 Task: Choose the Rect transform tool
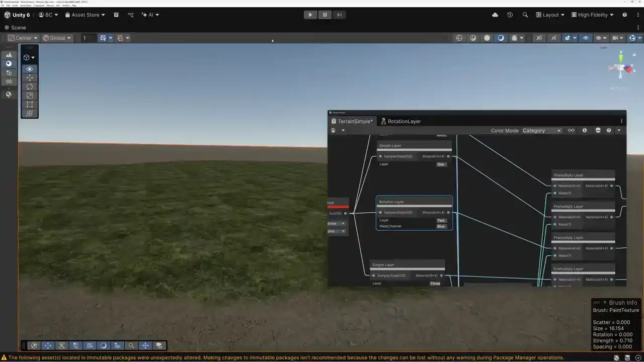30,105
